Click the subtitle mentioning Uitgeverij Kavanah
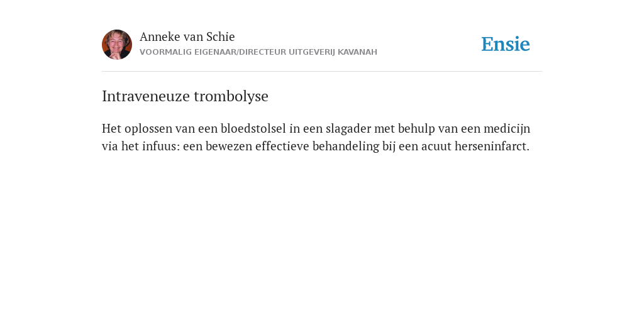 [258, 52]
